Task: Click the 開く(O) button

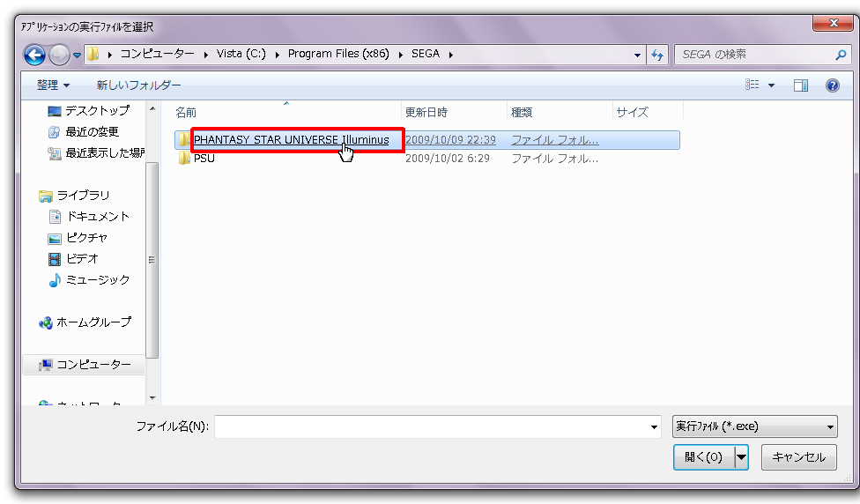Action: coord(704,456)
